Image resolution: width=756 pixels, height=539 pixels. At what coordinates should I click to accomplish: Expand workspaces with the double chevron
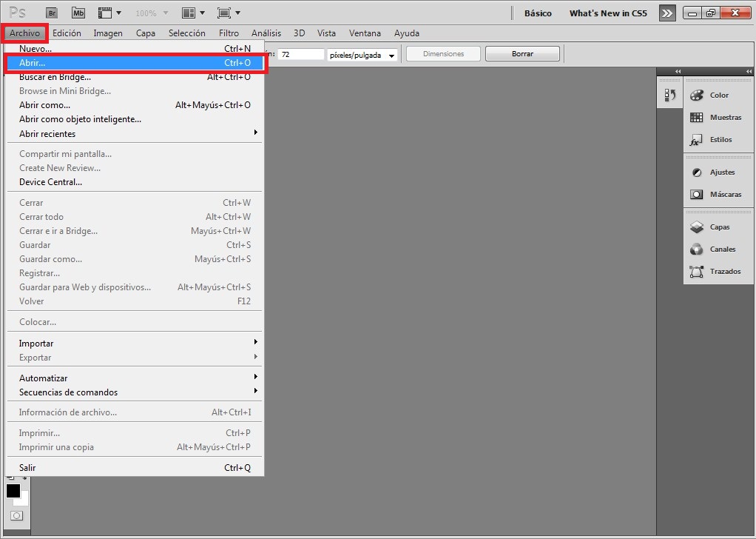click(667, 13)
